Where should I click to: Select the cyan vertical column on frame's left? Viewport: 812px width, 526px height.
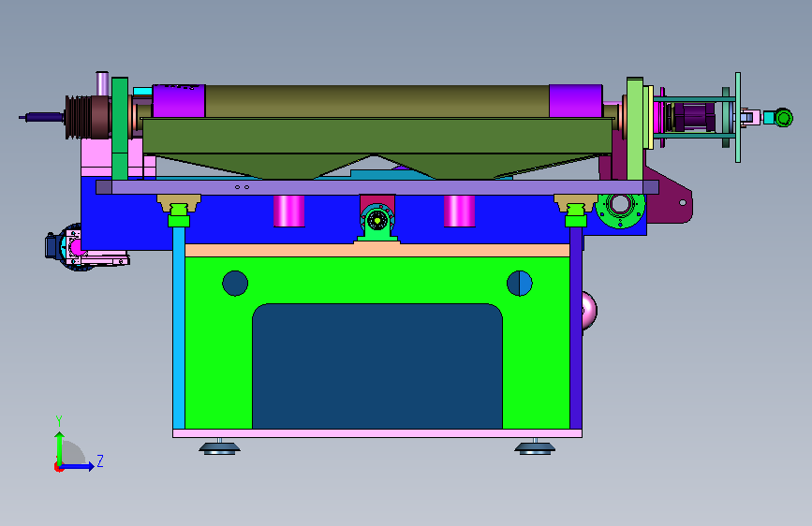click(179, 328)
